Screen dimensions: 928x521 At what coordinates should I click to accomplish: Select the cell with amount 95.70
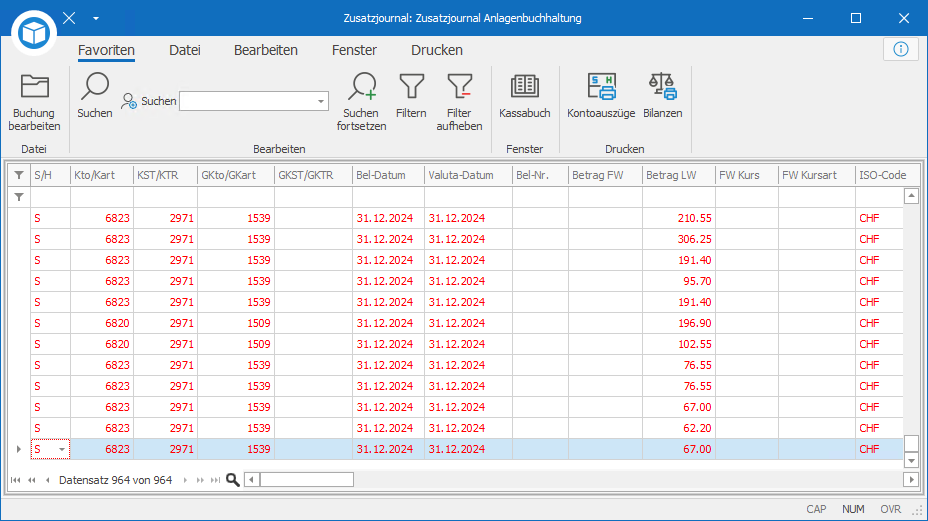[678, 281]
